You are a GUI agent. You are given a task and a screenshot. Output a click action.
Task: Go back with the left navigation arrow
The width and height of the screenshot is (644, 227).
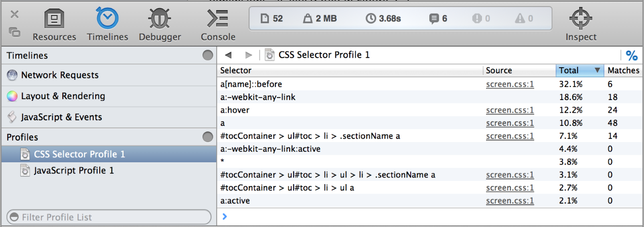click(x=228, y=55)
